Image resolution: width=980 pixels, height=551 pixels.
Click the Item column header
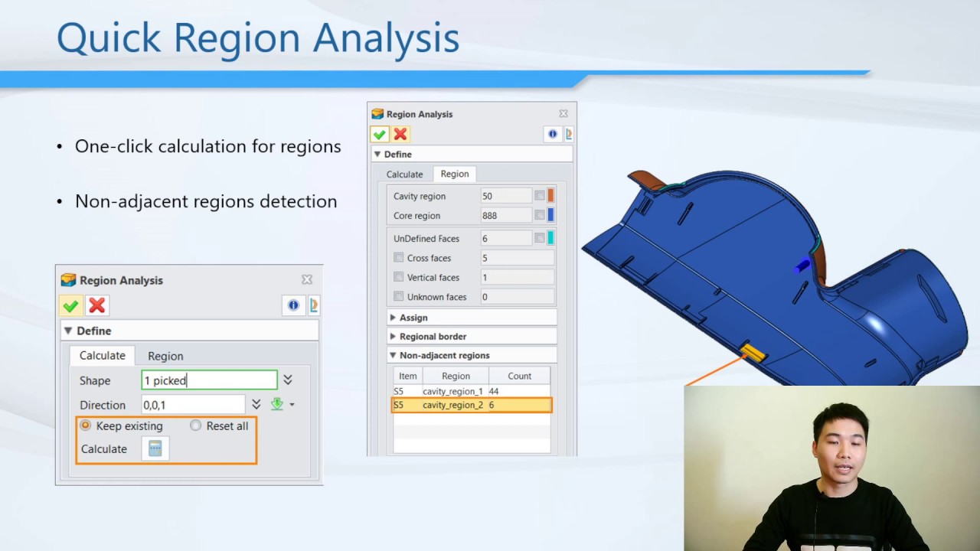[407, 376]
